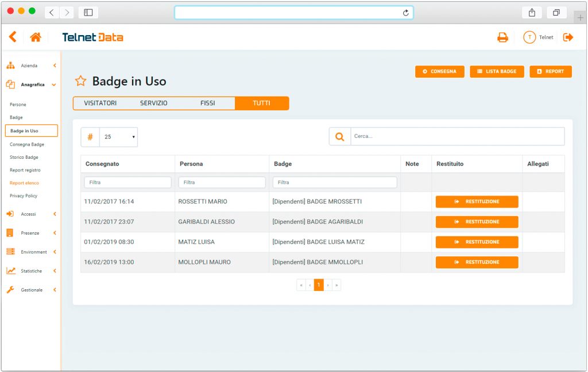This screenshot has height=372, width=588.
Task: Mark Badge in Uso as favorite star
Action: [x=80, y=80]
